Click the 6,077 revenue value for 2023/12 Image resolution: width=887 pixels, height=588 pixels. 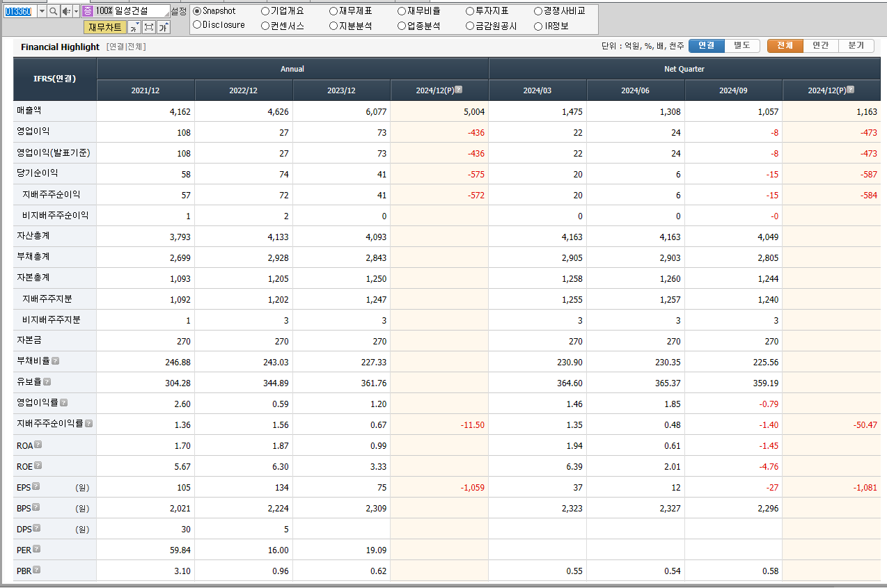click(375, 111)
